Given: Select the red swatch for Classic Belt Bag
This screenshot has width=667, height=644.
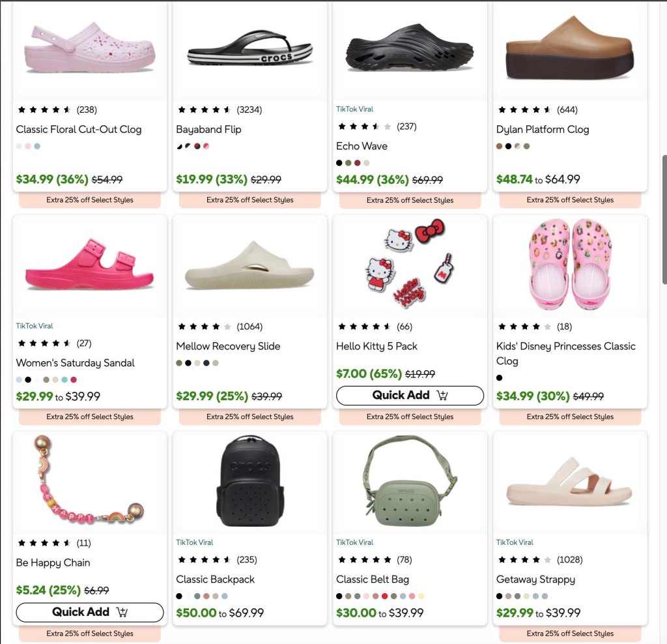Looking at the screenshot, I should pyautogui.click(x=384, y=596).
